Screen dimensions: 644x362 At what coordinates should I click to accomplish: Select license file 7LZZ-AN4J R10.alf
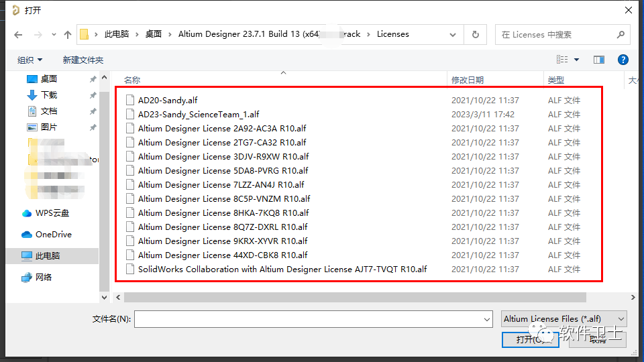click(221, 185)
